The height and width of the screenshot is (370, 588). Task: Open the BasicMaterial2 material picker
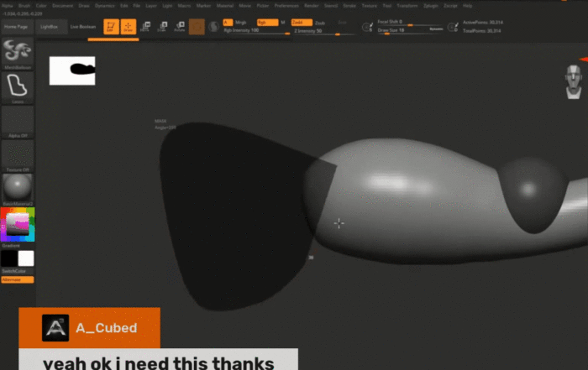coord(18,189)
